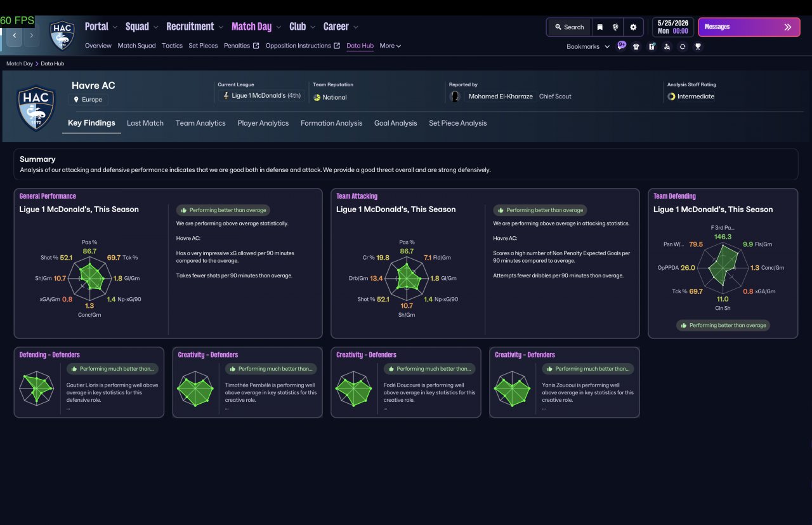Click the Intermediate rating ring icon
This screenshot has height=525, width=812.
click(x=671, y=96)
